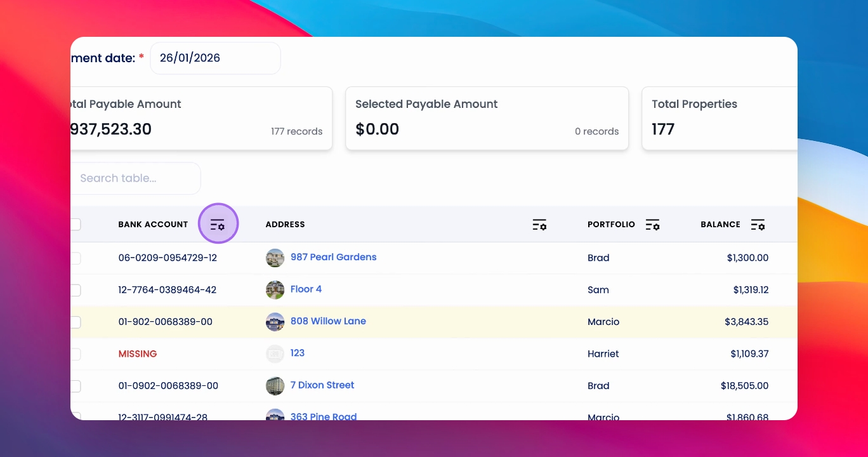868x457 pixels.
Task: Click the placeholder thumbnail for property 123
Action: pyautogui.click(x=275, y=354)
